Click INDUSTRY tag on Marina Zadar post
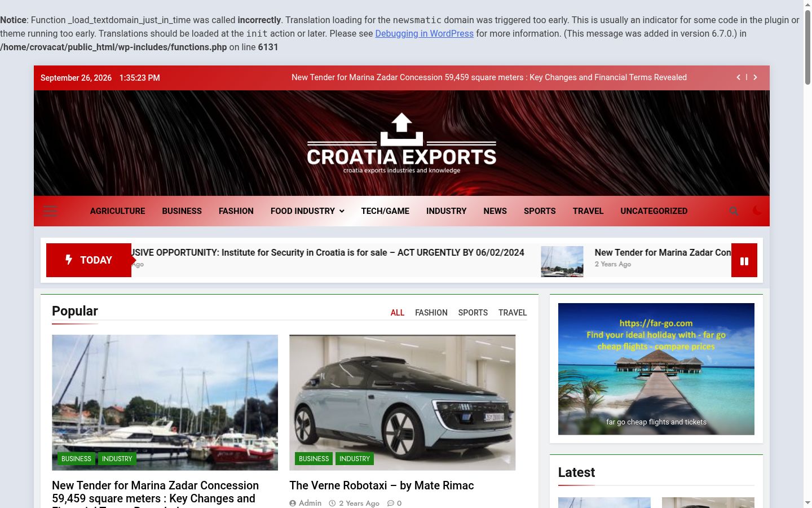Viewport: 812px width, 508px height. (x=117, y=459)
